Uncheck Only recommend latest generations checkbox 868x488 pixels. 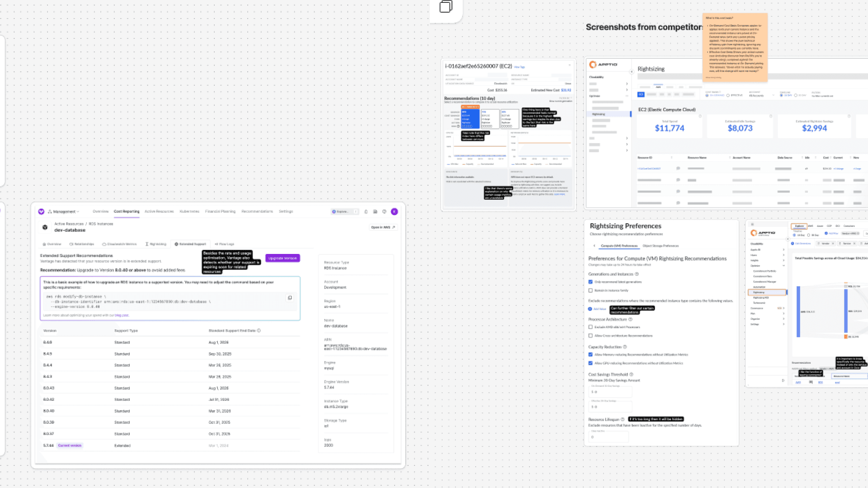pyautogui.click(x=590, y=282)
